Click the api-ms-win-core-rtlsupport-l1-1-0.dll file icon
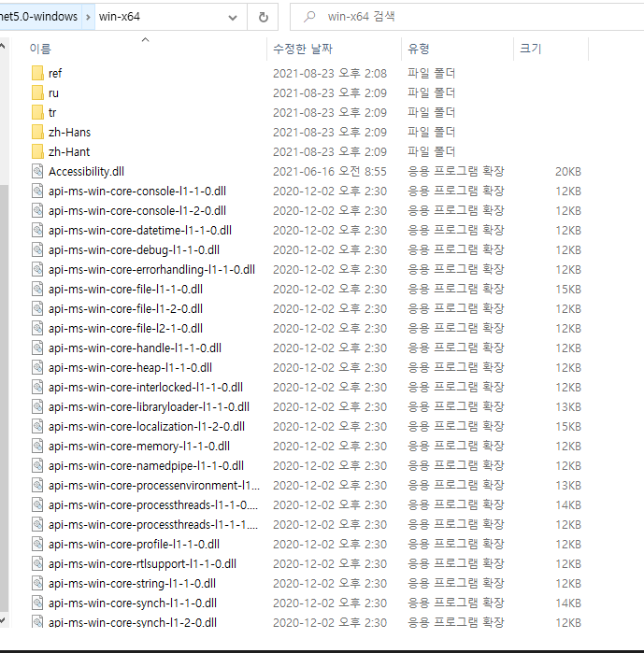644x653 pixels. point(37,563)
